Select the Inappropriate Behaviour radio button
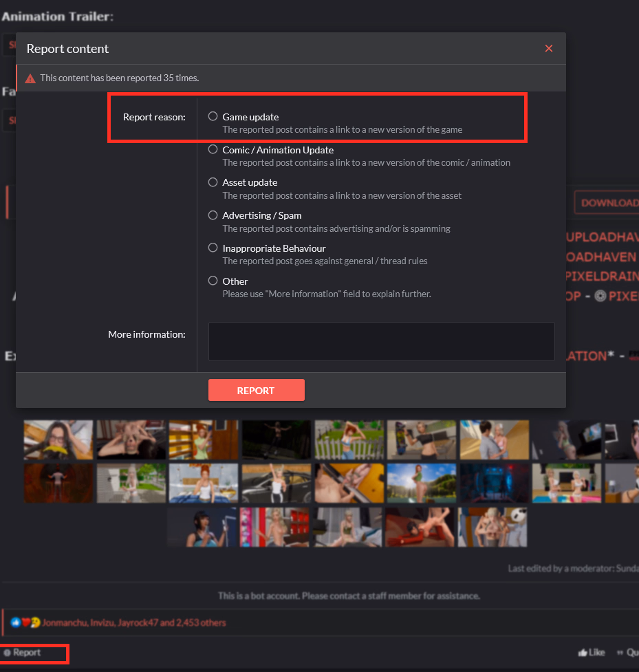Image resolution: width=639 pixels, height=672 pixels. pyautogui.click(x=213, y=248)
